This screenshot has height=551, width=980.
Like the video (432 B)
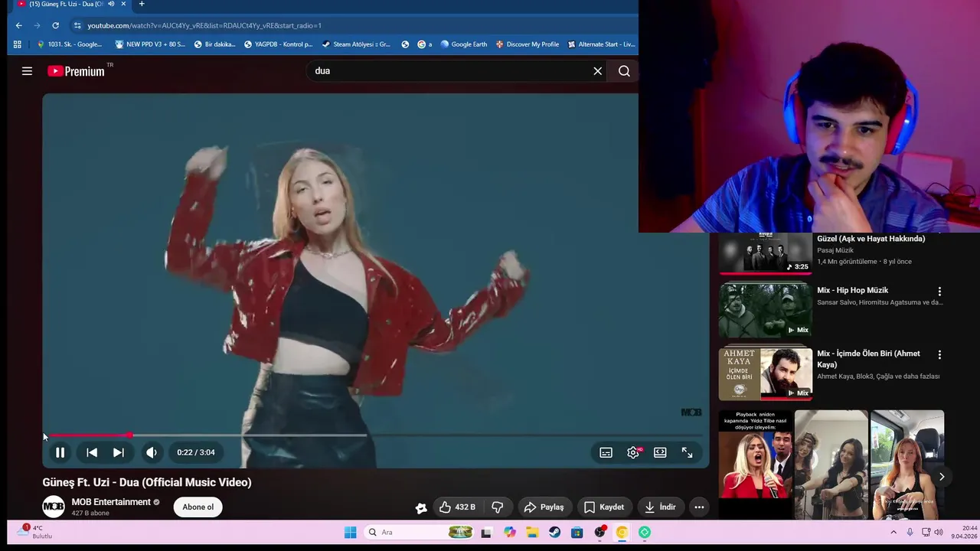coord(457,507)
